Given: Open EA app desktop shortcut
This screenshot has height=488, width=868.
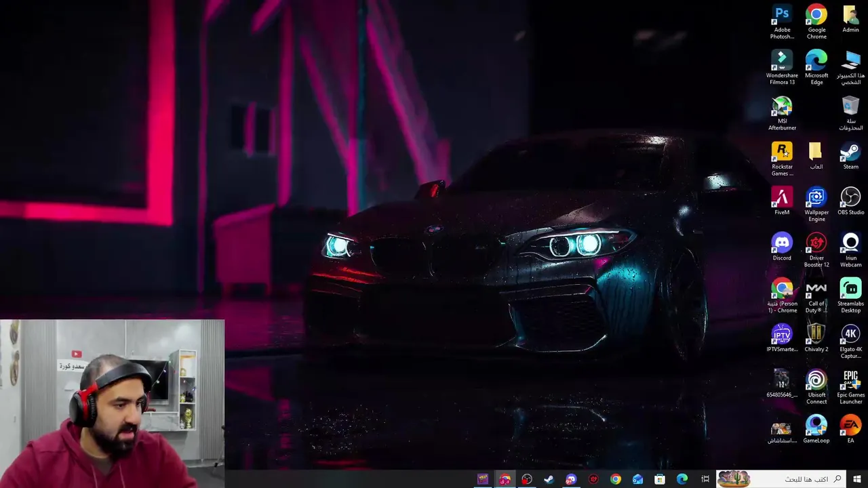Looking at the screenshot, I should point(850,430).
